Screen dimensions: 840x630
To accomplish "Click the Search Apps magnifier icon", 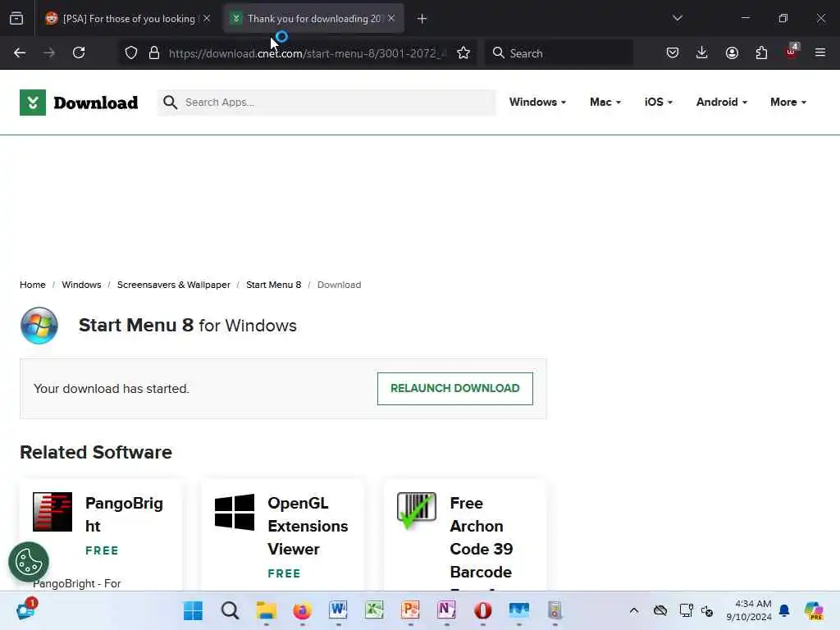I will (x=171, y=103).
